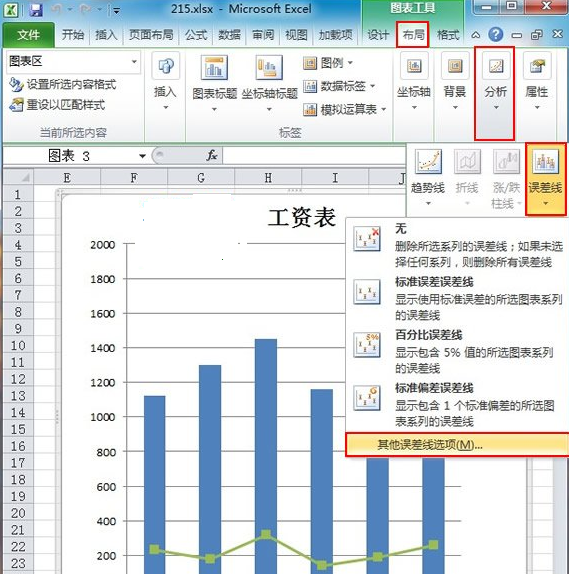Image resolution: width=569 pixels, height=574 pixels.
Task: Switch to the 加载项 add-ins tab
Action: (x=335, y=35)
